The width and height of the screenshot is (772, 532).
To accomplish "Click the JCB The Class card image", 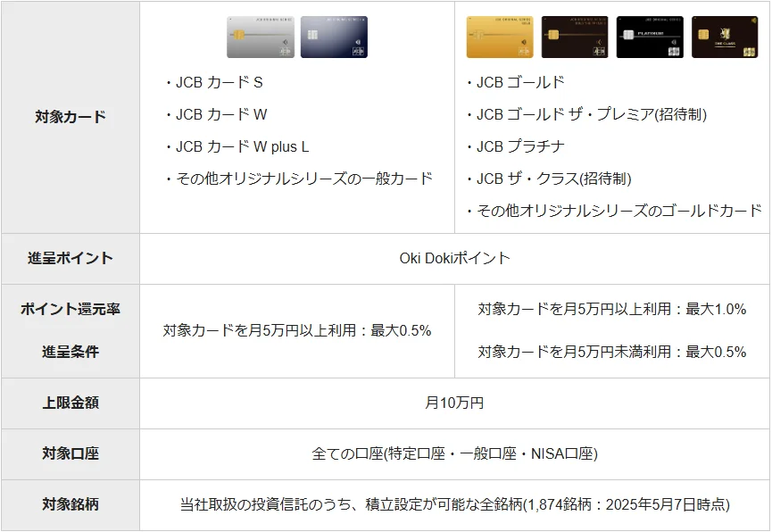I will pyautogui.click(x=725, y=37).
